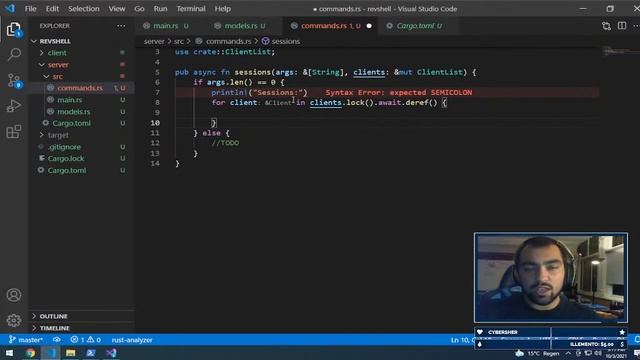Image resolution: width=640 pixels, height=360 pixels.
Task: Open the Run menu
Action: (x=160, y=9)
